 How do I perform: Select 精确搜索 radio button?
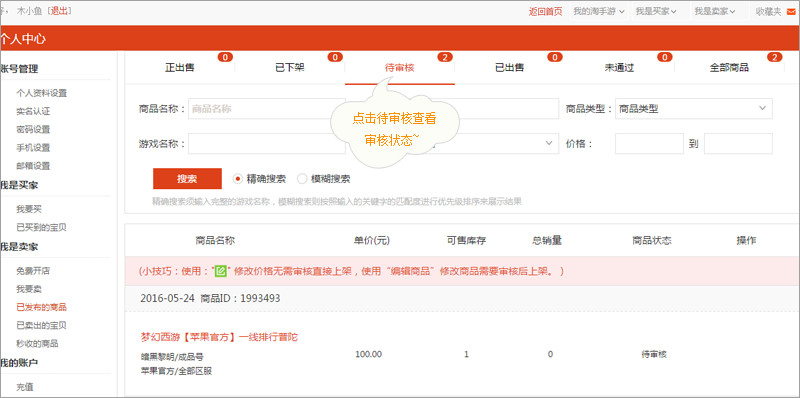tap(237, 179)
